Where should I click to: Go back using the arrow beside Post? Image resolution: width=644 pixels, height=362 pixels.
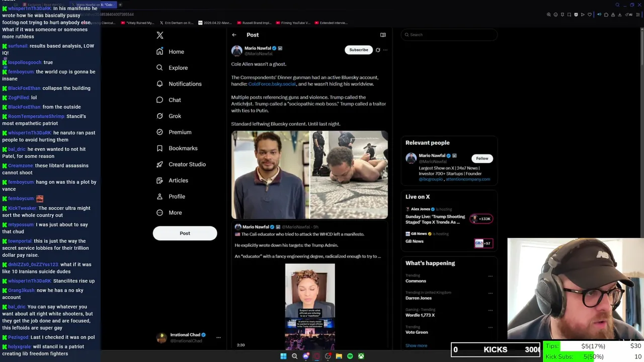pyautogui.click(x=234, y=35)
